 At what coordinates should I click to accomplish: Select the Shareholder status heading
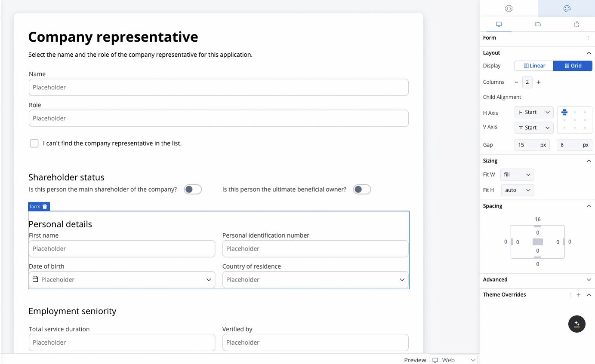pyautogui.click(x=66, y=177)
